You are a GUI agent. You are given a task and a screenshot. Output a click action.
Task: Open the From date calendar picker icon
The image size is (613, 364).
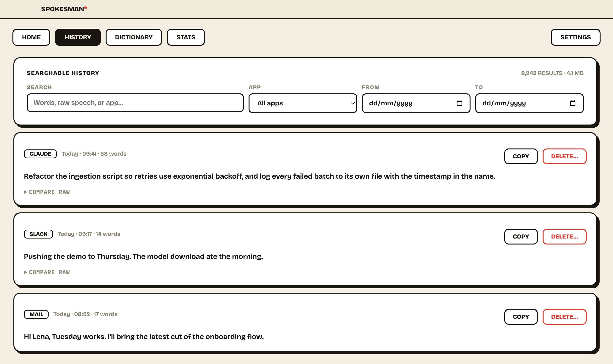tap(459, 103)
